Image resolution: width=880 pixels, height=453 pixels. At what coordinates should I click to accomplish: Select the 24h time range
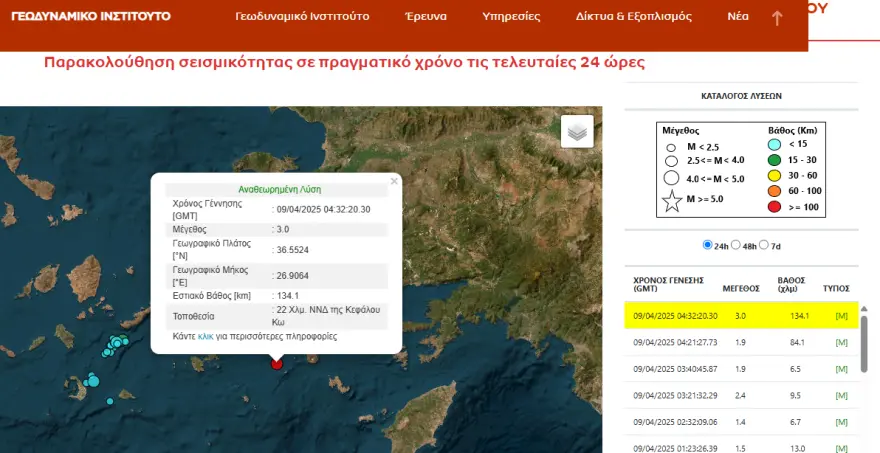pos(709,245)
